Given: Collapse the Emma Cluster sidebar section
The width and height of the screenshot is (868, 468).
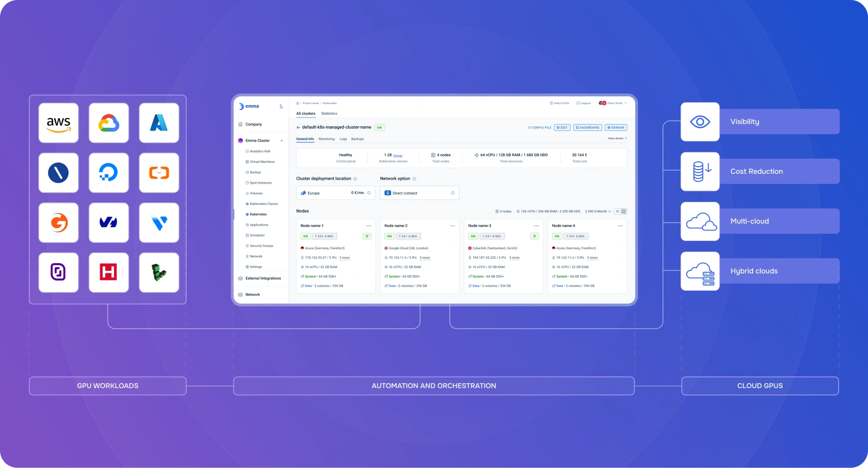Looking at the screenshot, I should point(282,141).
